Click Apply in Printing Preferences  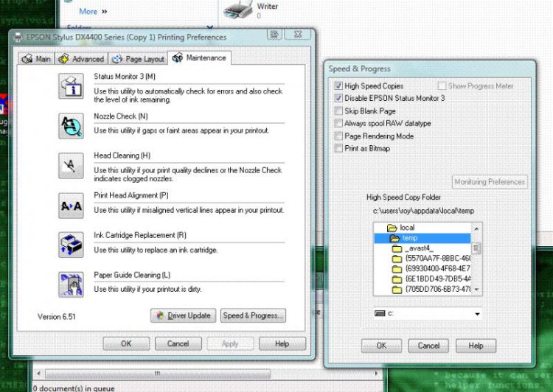click(x=230, y=343)
